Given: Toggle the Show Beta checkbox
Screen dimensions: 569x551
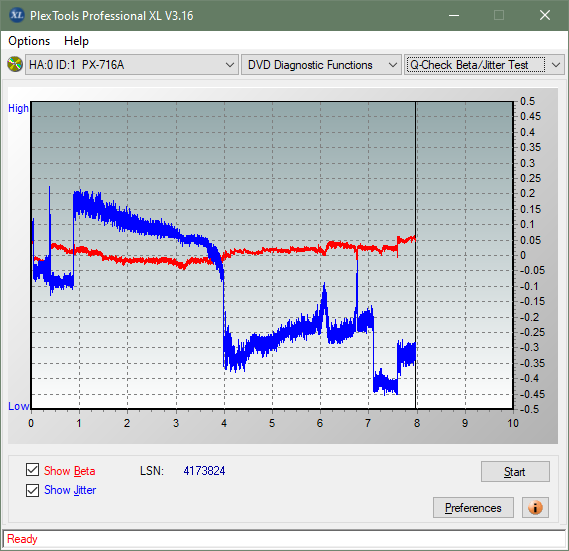Looking at the screenshot, I should (x=32, y=469).
